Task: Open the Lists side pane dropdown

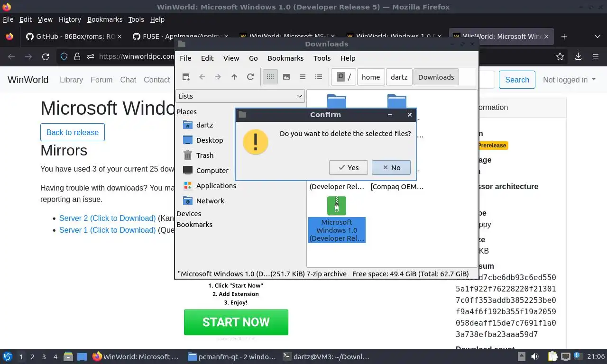Action: pyautogui.click(x=240, y=96)
